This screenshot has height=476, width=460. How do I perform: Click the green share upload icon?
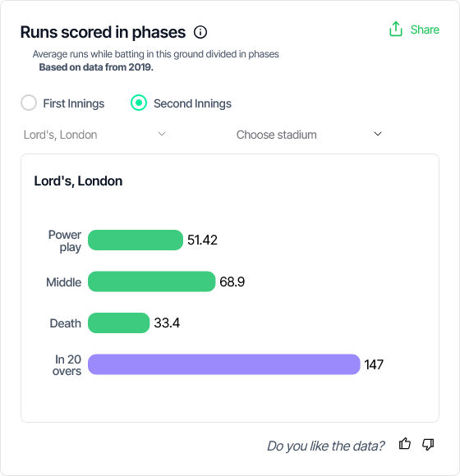point(396,30)
